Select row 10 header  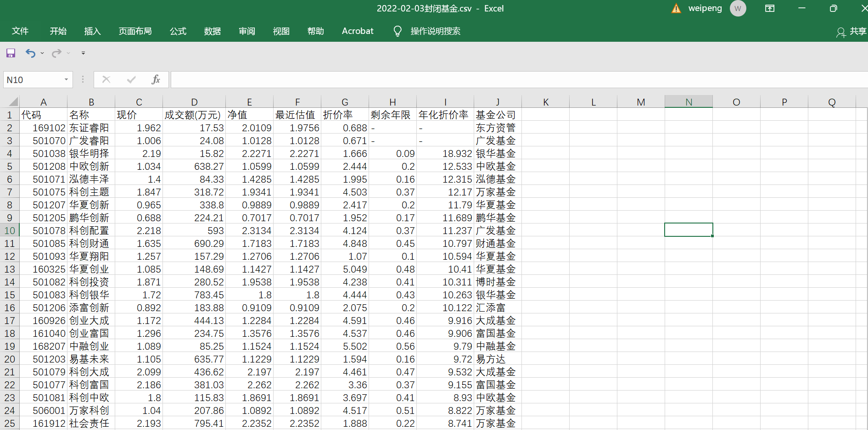tap(9, 230)
